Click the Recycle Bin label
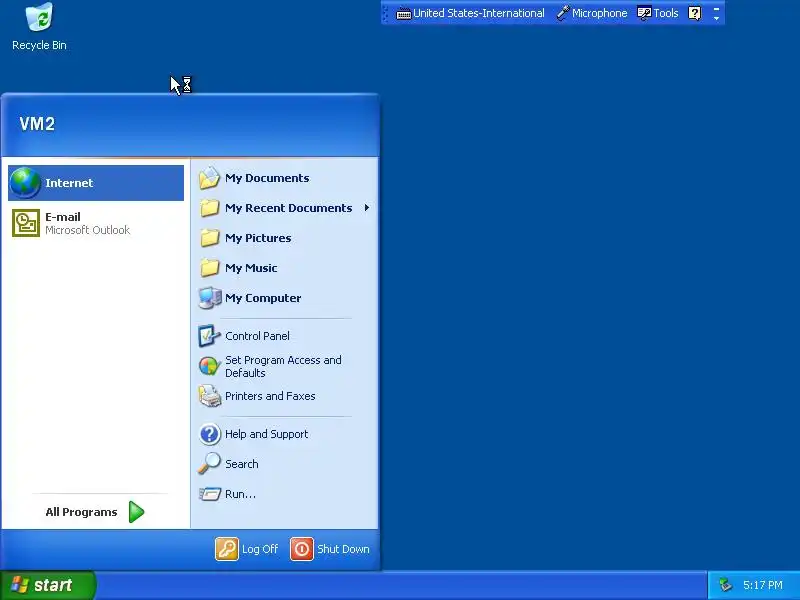The width and height of the screenshot is (800, 600). [39, 45]
